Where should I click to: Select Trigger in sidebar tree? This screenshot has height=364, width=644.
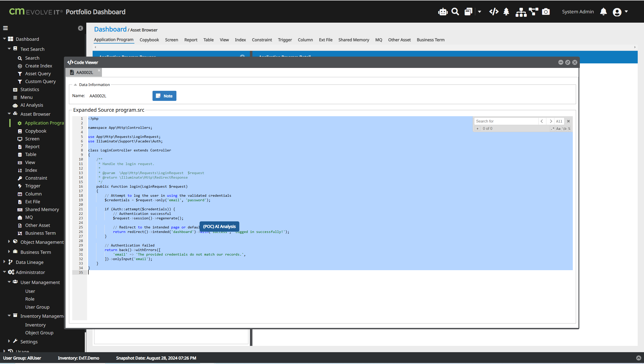point(33,186)
